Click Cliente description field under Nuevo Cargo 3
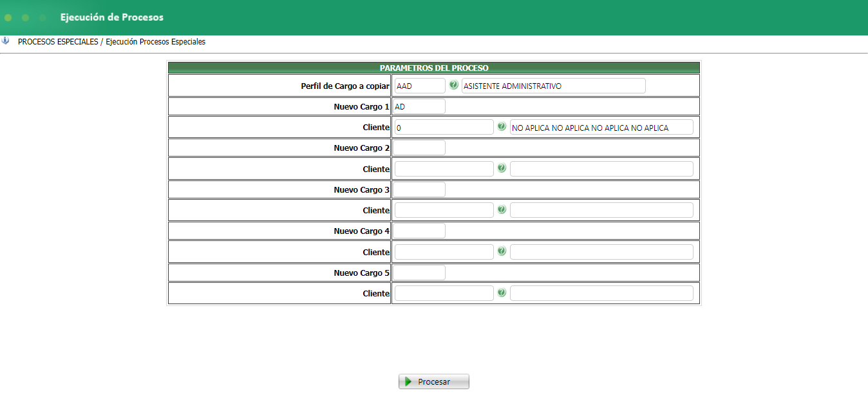 point(601,210)
